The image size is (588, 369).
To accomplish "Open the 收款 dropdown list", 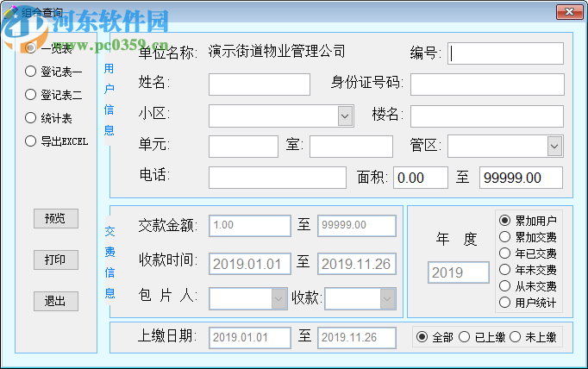I will click(x=387, y=299).
